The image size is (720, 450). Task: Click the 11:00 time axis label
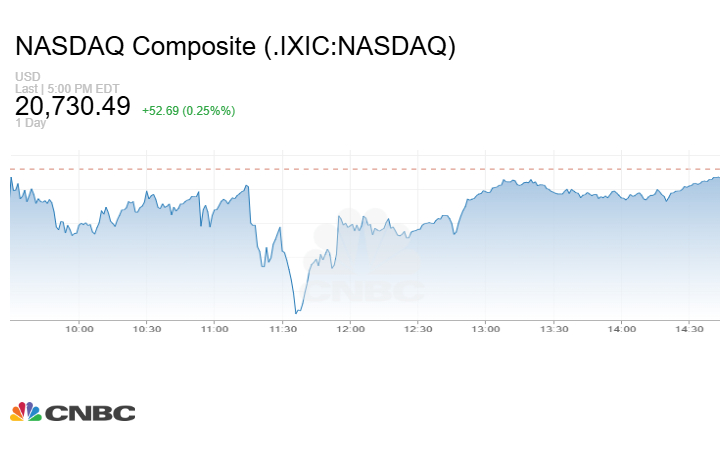click(x=214, y=328)
